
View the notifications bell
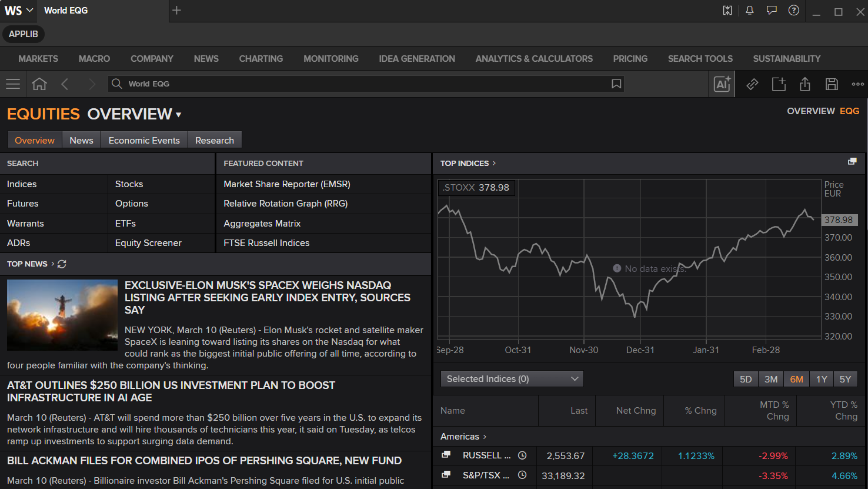pyautogui.click(x=750, y=11)
